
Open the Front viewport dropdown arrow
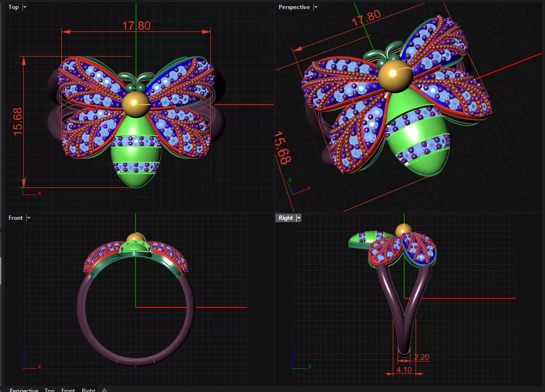coord(29,218)
